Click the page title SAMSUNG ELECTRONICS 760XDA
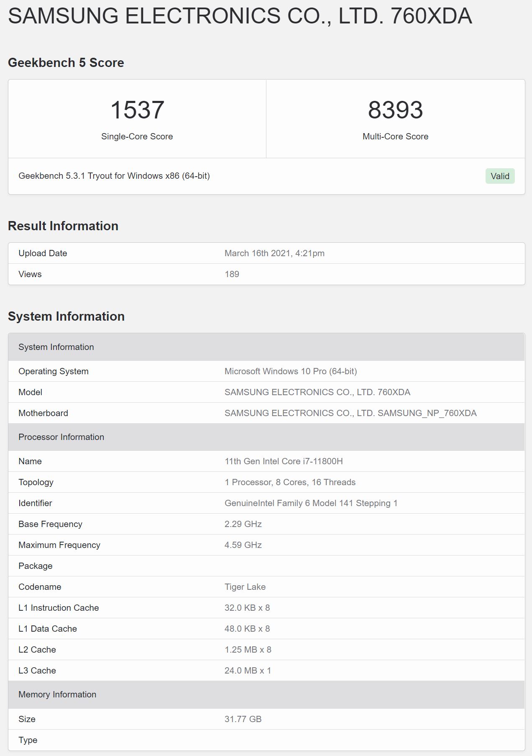Viewport: 532px width, 756px height. 240,16
